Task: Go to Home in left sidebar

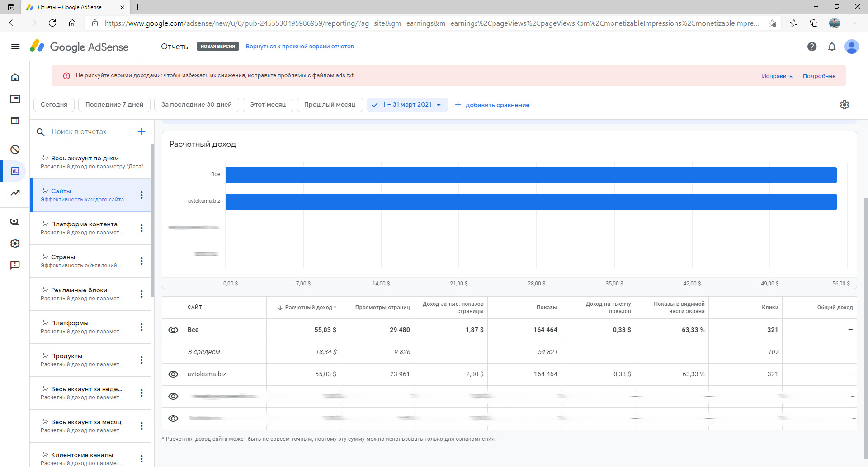Action: 15,77
